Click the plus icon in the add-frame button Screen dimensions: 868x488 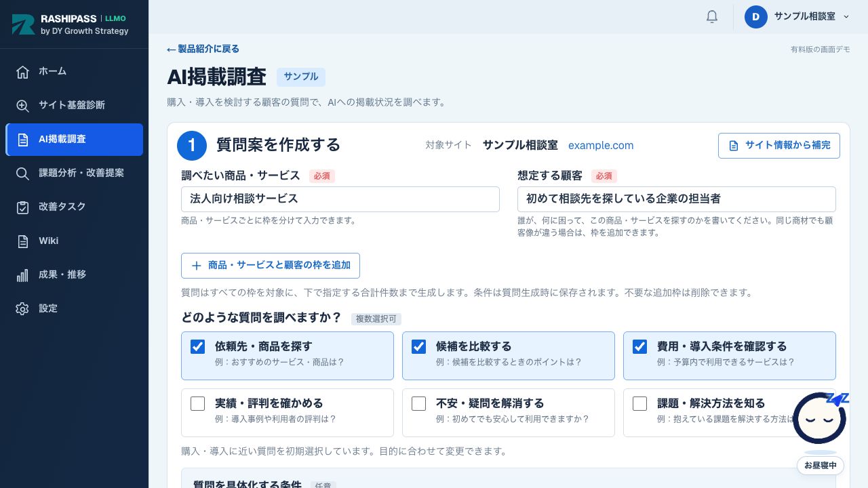[197, 266]
